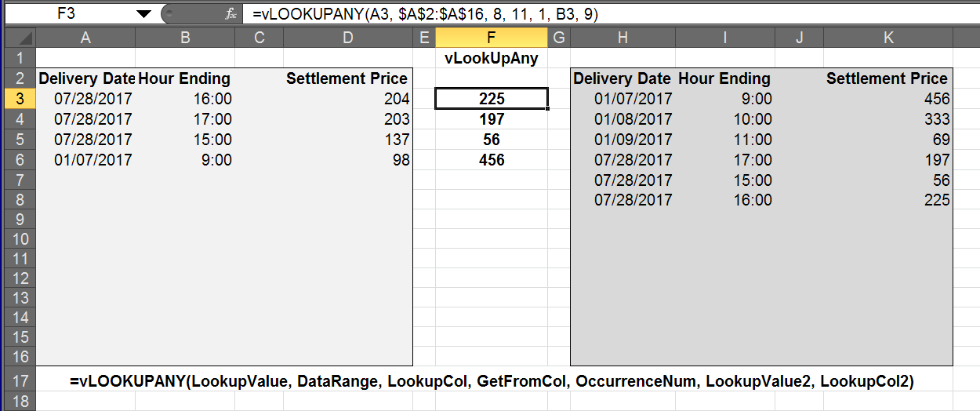Select the settlement price 69 cell

tap(888, 140)
